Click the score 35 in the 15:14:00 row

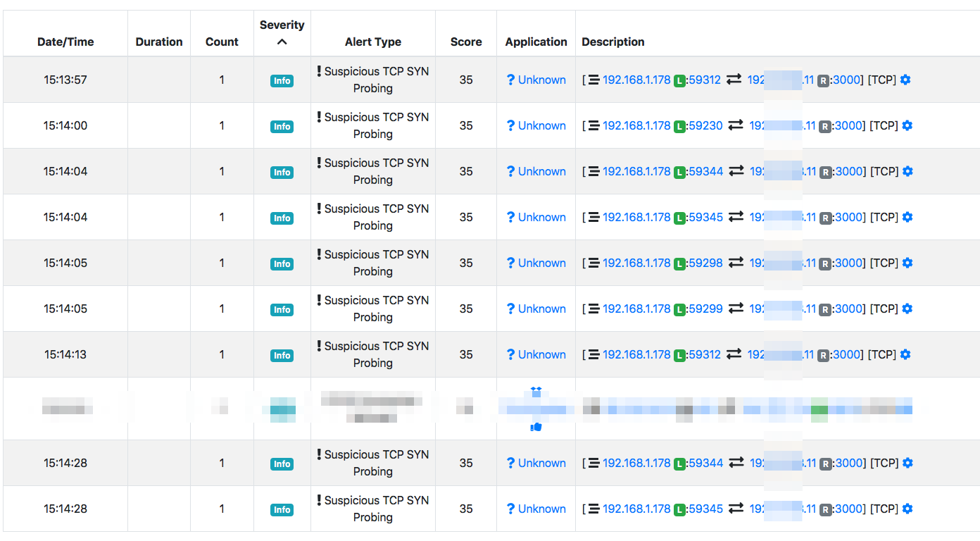[466, 125]
